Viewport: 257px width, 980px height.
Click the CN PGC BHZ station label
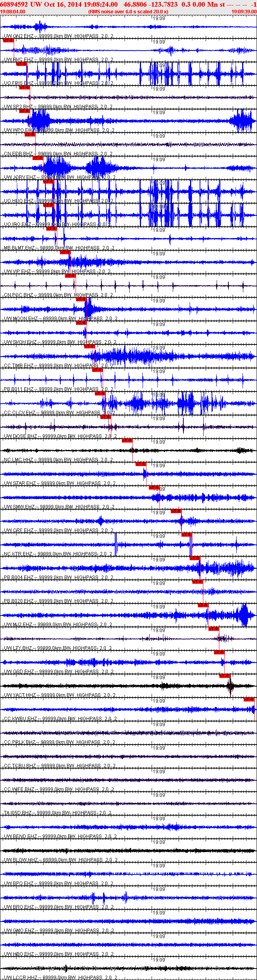point(18,295)
